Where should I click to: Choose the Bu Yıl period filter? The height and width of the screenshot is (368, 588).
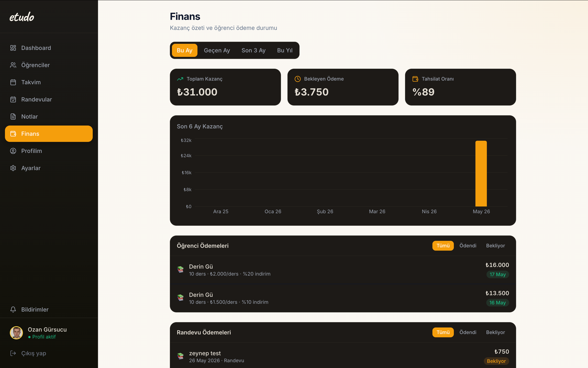click(285, 50)
